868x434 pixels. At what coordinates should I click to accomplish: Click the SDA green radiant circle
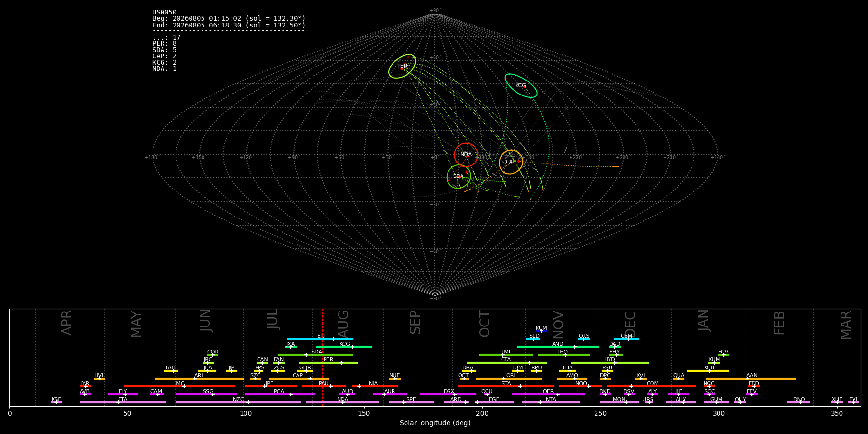459,176
